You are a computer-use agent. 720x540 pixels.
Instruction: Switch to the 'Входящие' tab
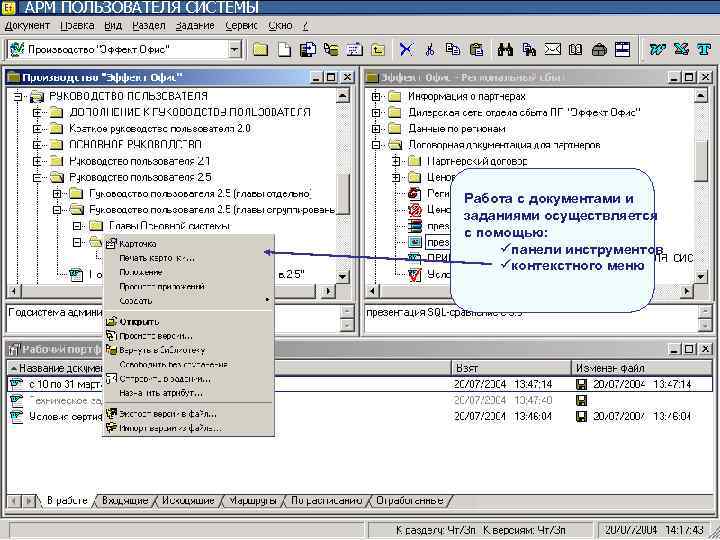point(125,501)
